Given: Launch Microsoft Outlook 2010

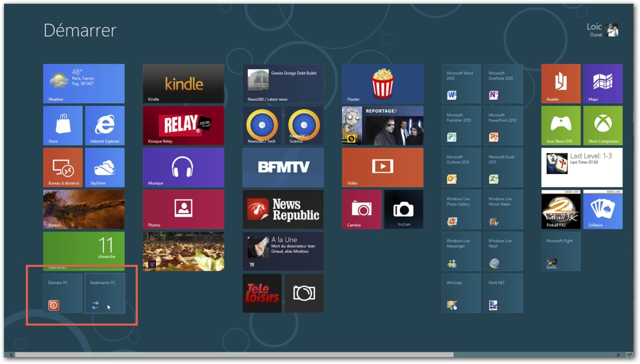Looking at the screenshot, I should click(x=461, y=168).
